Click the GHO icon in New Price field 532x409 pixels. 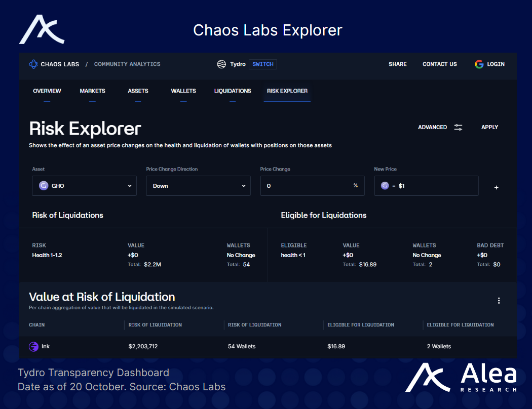click(x=385, y=186)
